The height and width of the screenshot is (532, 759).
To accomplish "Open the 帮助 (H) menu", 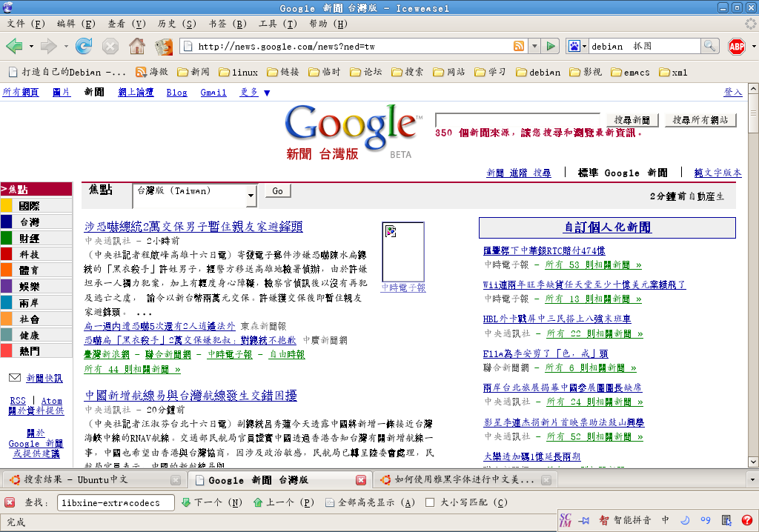I will (328, 24).
